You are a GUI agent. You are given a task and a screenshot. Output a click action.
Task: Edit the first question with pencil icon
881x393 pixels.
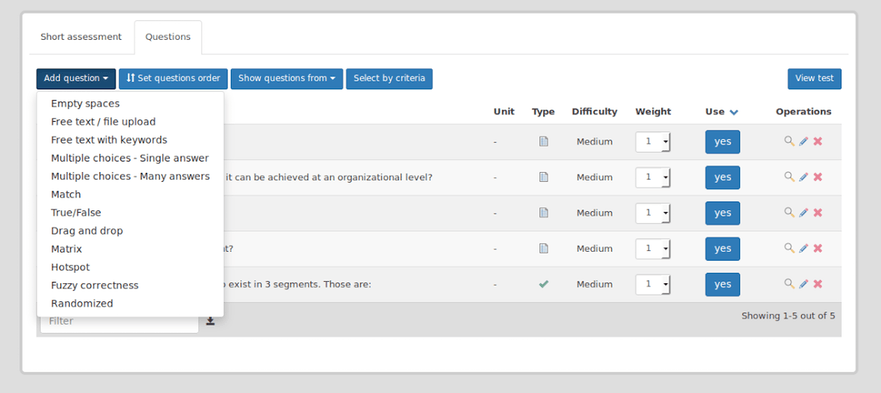[x=803, y=141]
